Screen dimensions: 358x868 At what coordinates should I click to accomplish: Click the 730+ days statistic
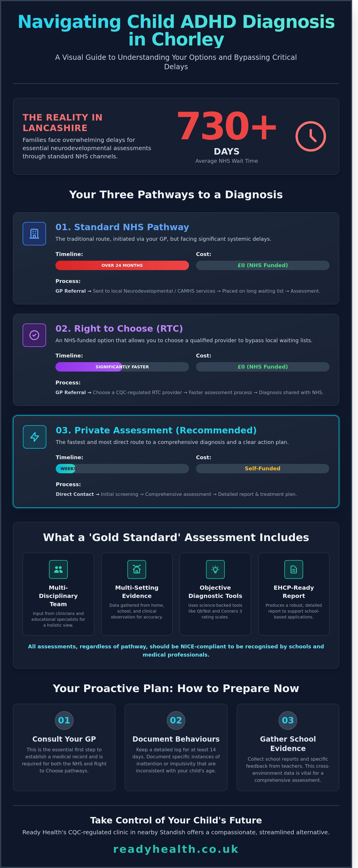pos(227,127)
